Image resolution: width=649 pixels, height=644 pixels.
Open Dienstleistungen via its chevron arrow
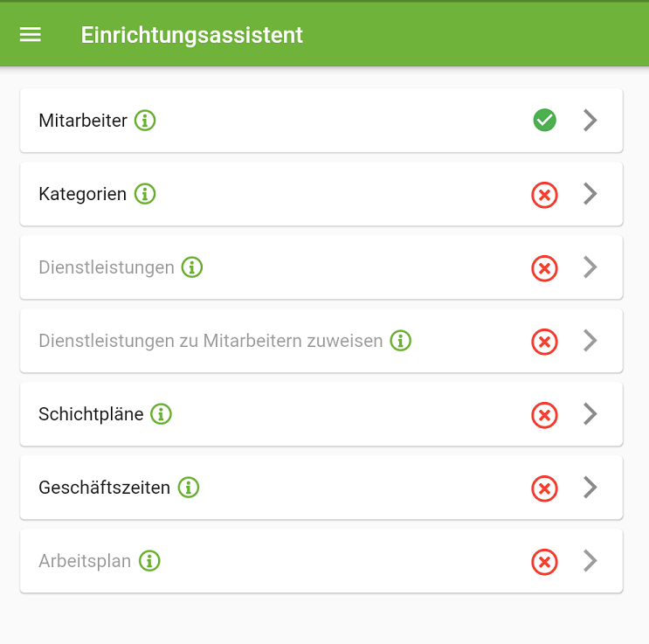point(590,267)
